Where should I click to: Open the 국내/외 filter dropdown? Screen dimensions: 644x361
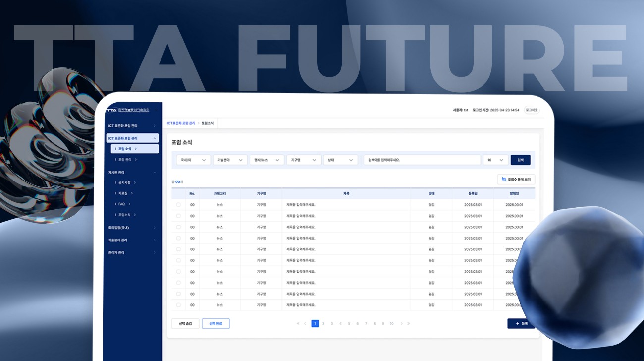pyautogui.click(x=193, y=160)
